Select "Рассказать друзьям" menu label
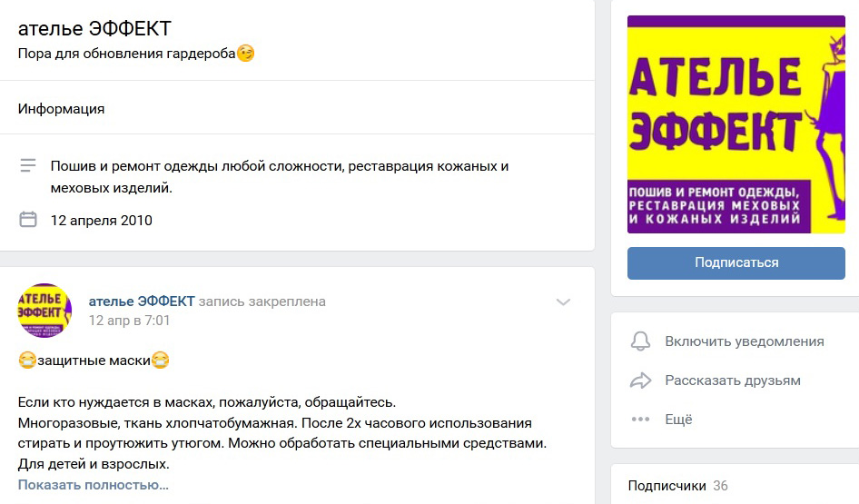The width and height of the screenshot is (859, 504). coord(732,380)
